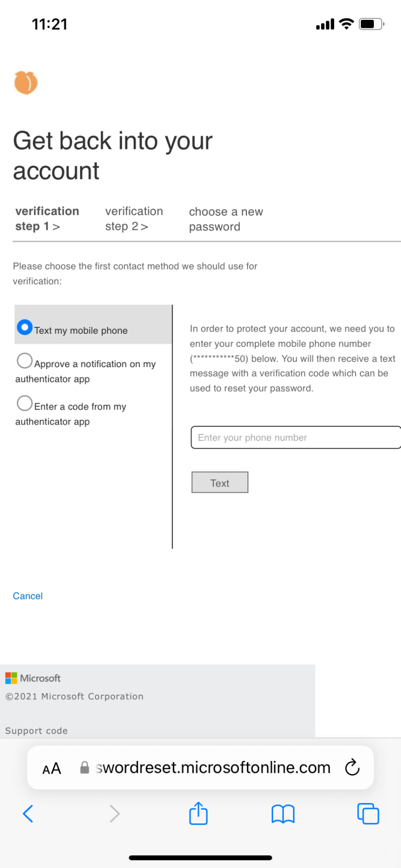401x868 pixels.
Task: Select Enter a code from my authenticator app
Action: [25, 403]
